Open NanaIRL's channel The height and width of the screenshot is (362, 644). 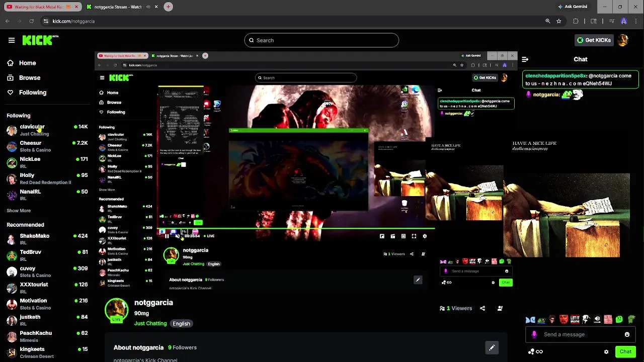pos(47,195)
